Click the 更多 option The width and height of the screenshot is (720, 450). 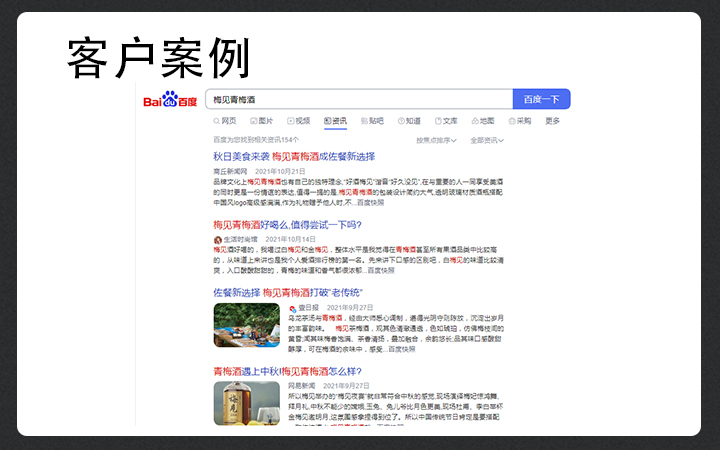point(552,121)
